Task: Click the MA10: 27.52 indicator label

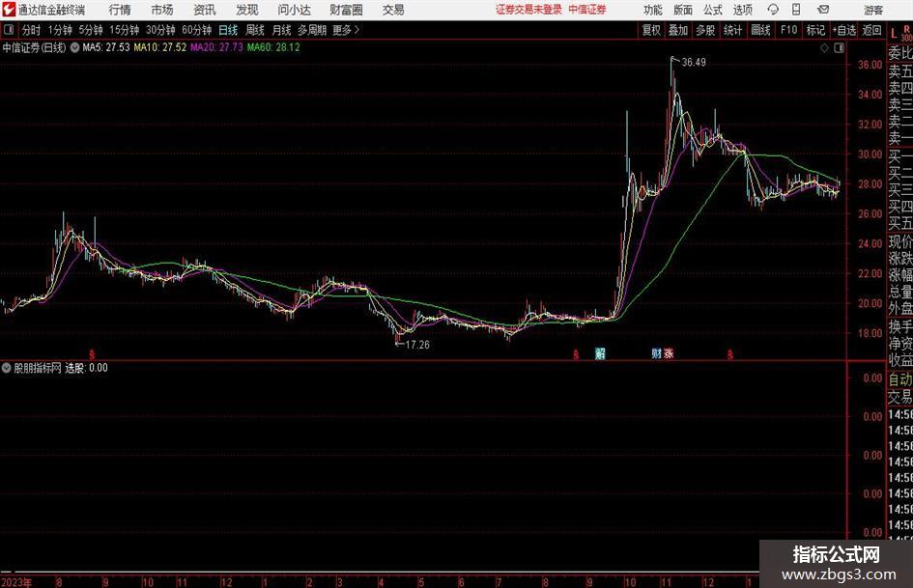Action: click(160, 47)
